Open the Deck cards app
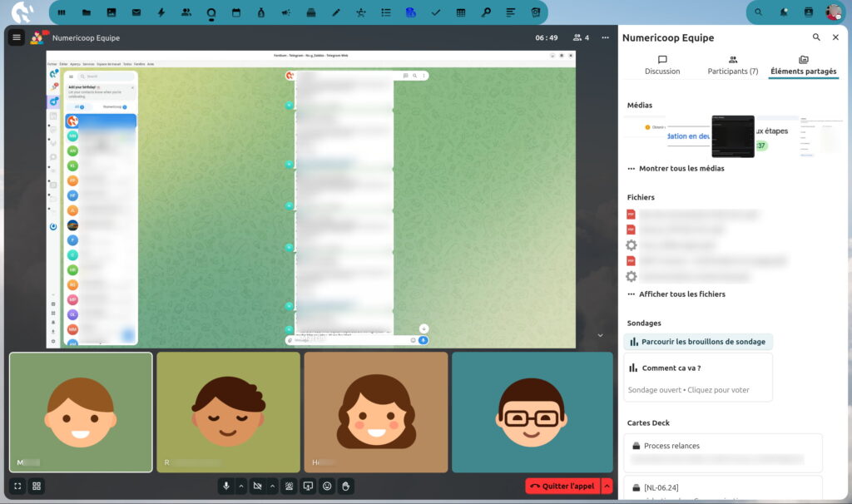The image size is (852, 504). pos(311,12)
